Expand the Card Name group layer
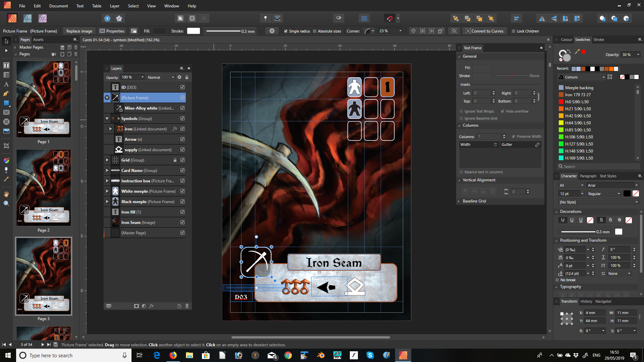This screenshot has height=362, width=644. point(107,170)
